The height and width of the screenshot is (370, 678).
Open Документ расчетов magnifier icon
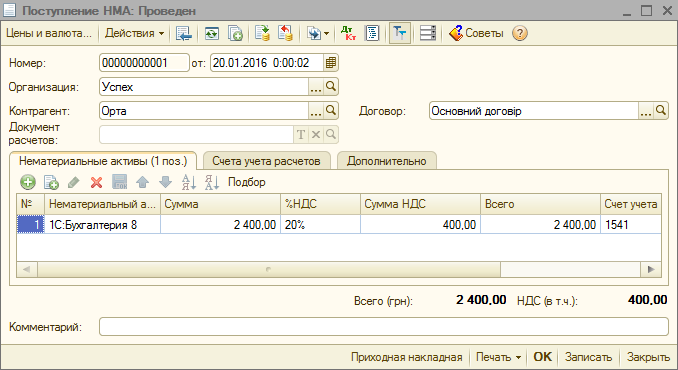point(331,135)
